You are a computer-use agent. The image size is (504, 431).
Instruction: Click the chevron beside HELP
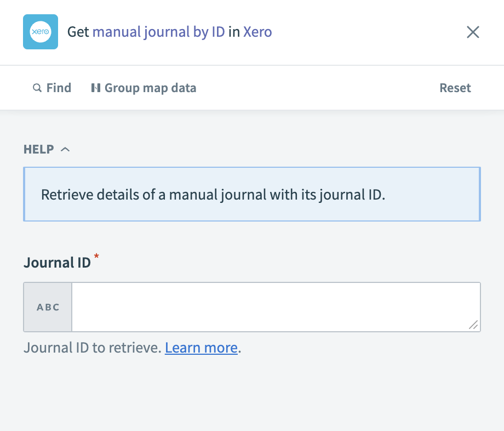[x=66, y=149]
